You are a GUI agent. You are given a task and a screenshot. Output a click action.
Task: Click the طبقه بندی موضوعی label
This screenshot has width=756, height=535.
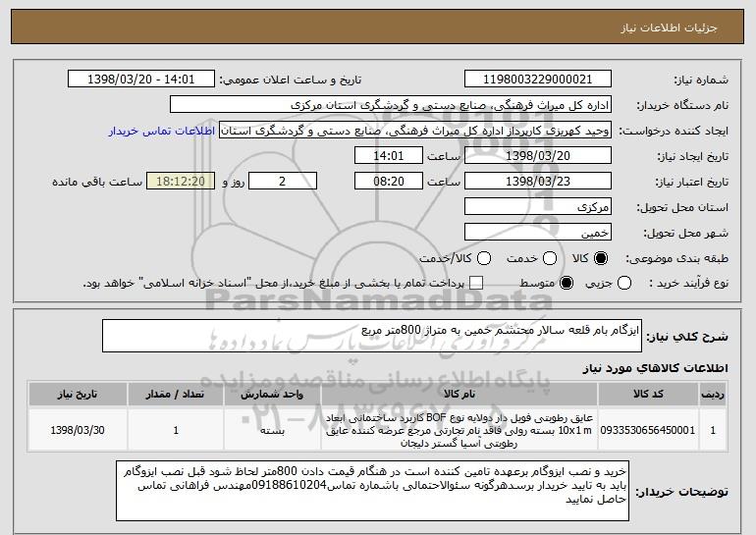(676, 259)
